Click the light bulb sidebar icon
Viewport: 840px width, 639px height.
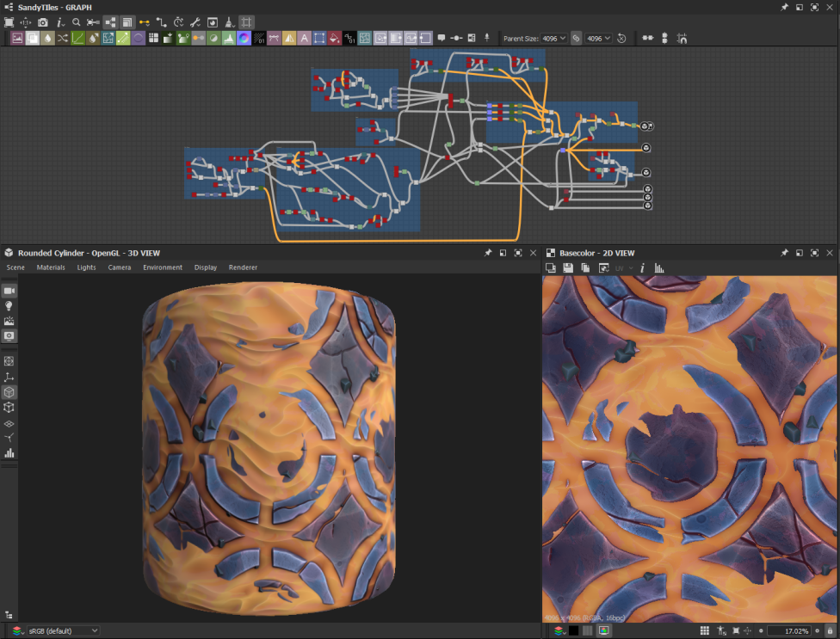pyautogui.click(x=9, y=305)
